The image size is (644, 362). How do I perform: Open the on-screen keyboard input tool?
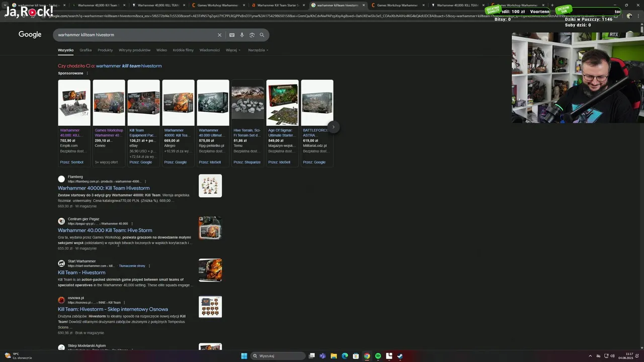pos(232,35)
